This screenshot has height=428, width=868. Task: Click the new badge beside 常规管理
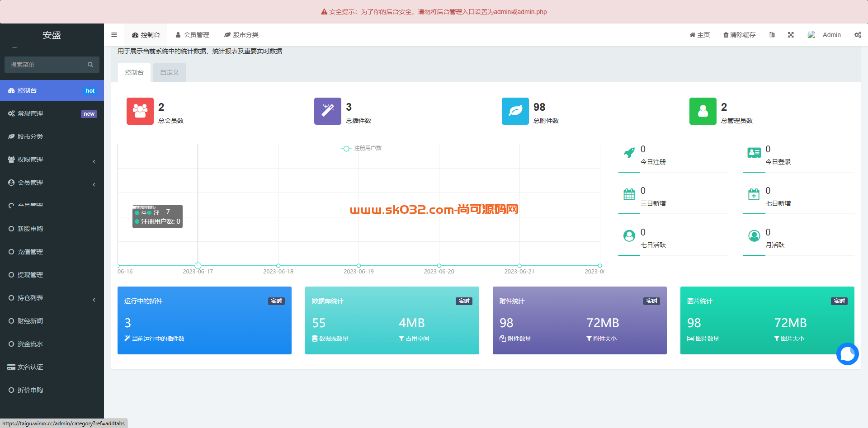(89, 114)
